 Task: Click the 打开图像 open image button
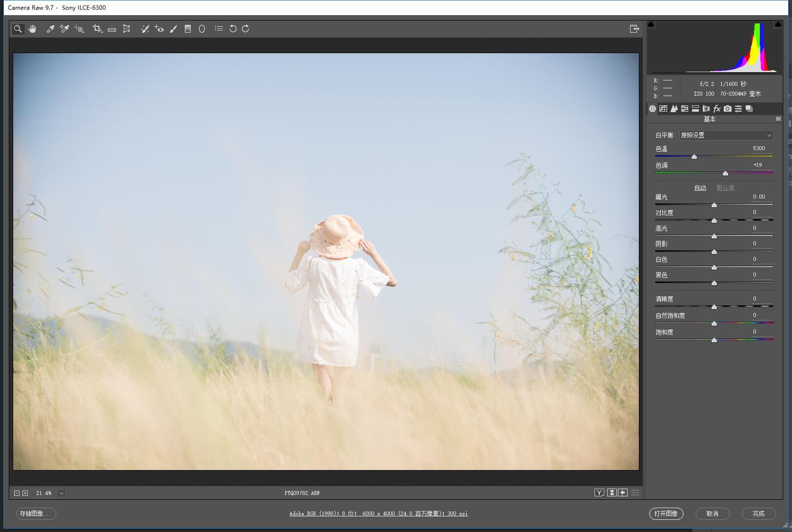pos(666,513)
